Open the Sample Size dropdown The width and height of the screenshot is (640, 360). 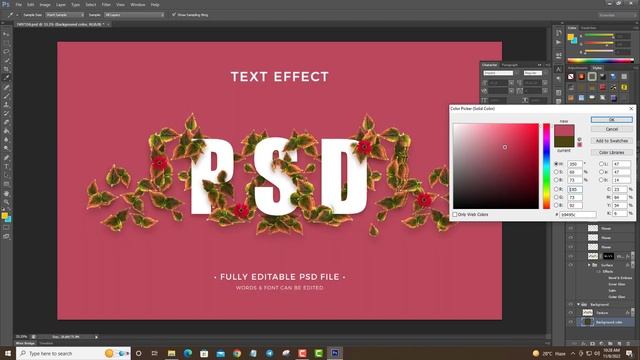pyautogui.click(x=65, y=15)
